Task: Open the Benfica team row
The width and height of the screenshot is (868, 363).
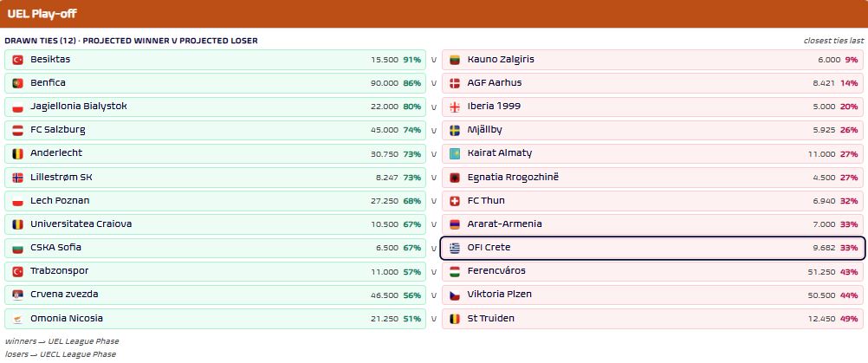Action: coord(216,83)
